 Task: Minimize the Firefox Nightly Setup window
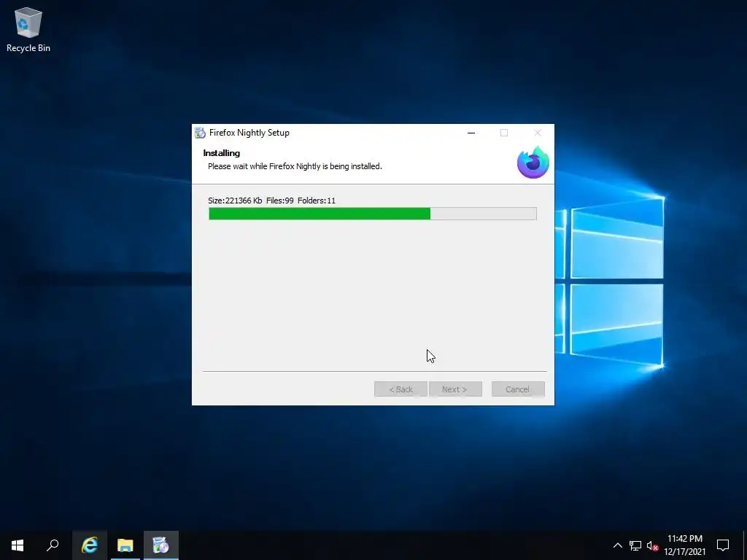pyautogui.click(x=471, y=133)
